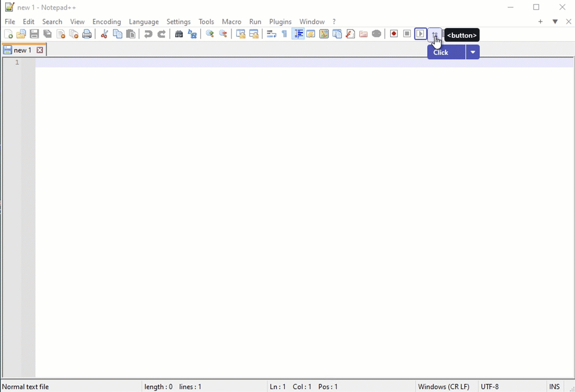Click the Cut scissors icon
This screenshot has height=392, width=575.
pyautogui.click(x=104, y=34)
